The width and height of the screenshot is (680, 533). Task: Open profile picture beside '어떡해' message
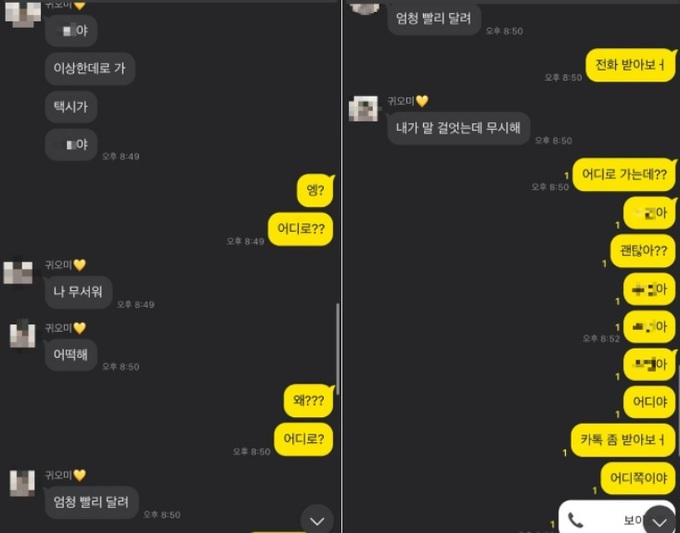coord(23,334)
